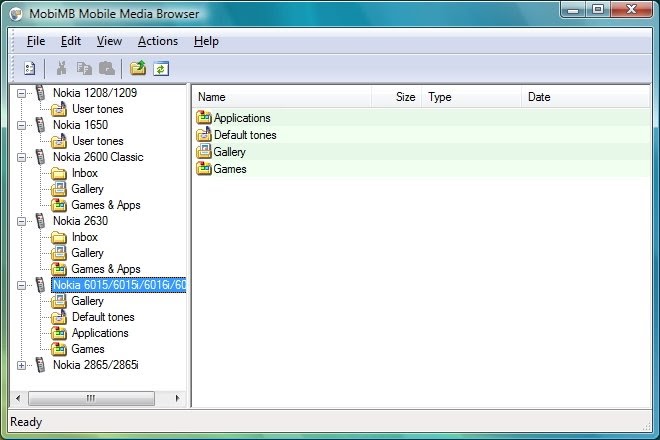Click the Paste toolbar icon
This screenshot has width=660, height=440.
click(x=107, y=68)
